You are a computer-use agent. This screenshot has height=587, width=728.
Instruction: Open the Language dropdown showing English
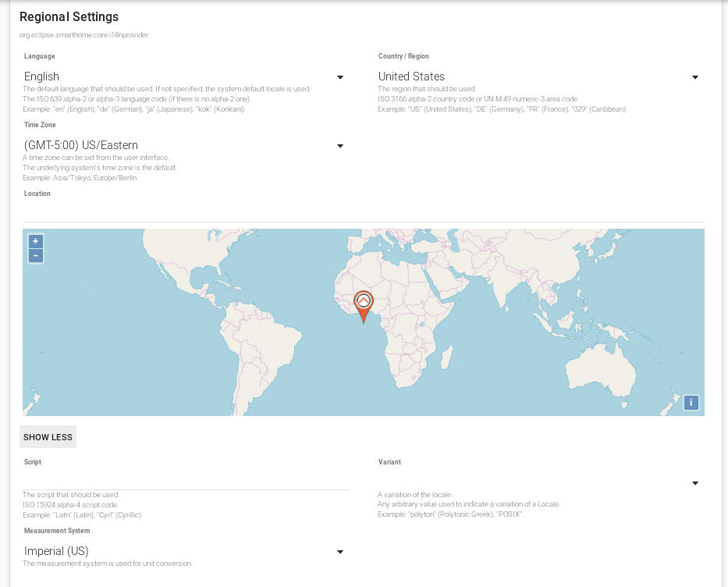click(x=184, y=76)
